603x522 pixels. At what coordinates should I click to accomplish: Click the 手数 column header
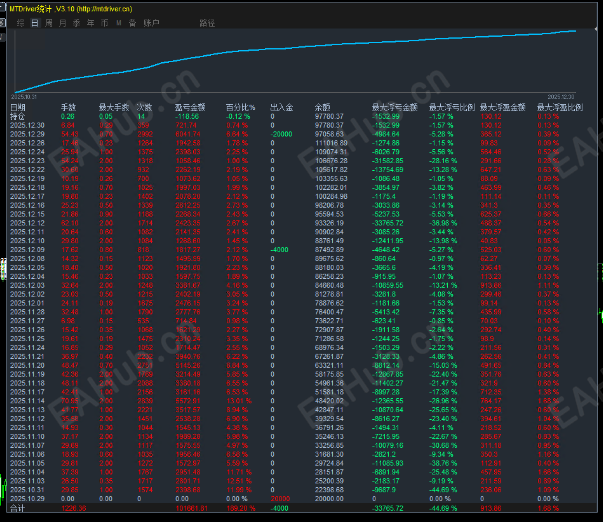pos(68,107)
